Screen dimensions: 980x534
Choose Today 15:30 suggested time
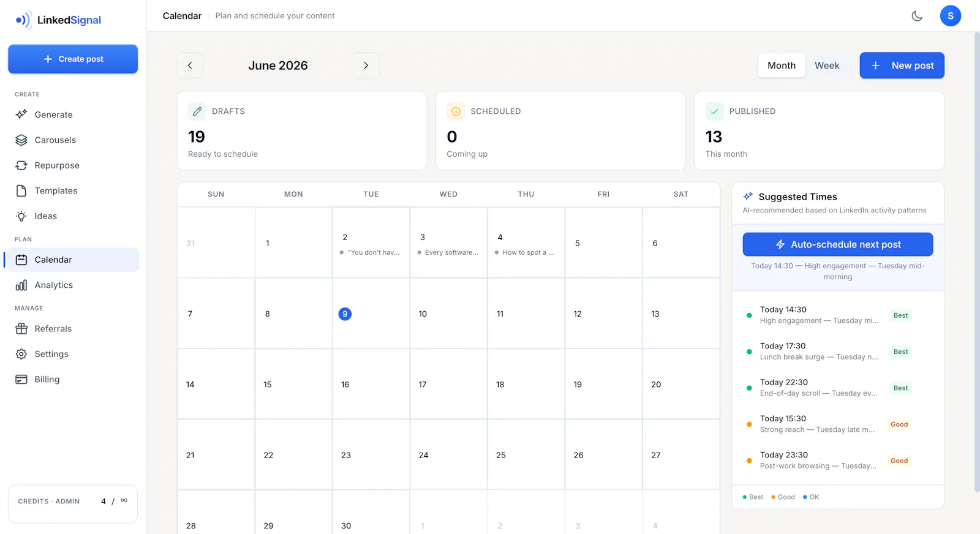pyautogui.click(x=837, y=424)
